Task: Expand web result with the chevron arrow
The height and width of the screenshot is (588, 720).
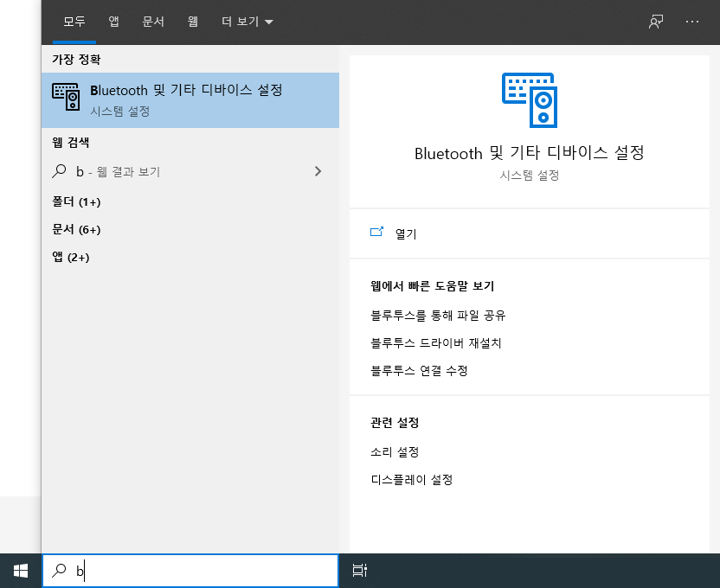Action: pos(318,171)
